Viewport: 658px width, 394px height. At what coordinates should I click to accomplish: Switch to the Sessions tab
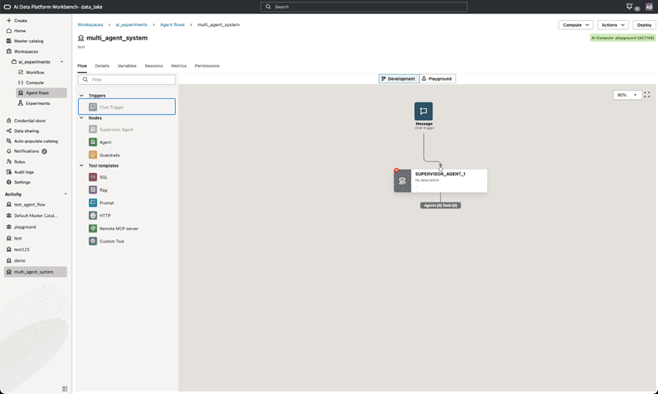coord(154,66)
